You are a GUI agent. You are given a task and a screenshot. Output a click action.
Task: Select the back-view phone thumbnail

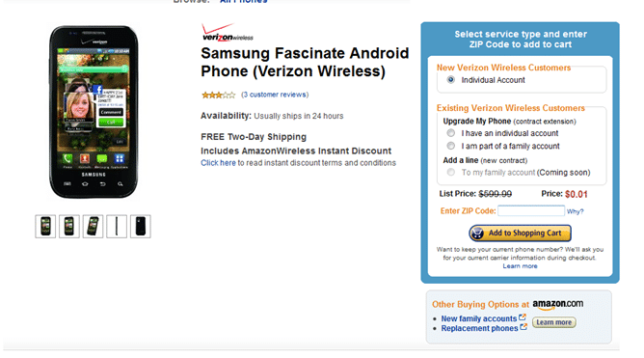(141, 227)
